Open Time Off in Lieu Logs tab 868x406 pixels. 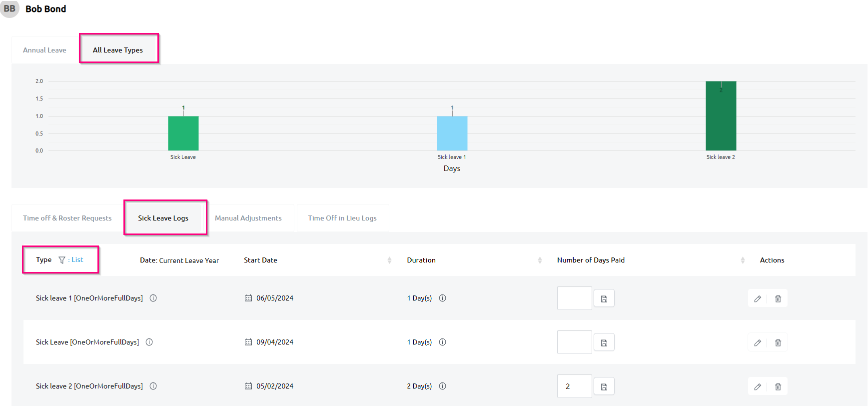342,218
